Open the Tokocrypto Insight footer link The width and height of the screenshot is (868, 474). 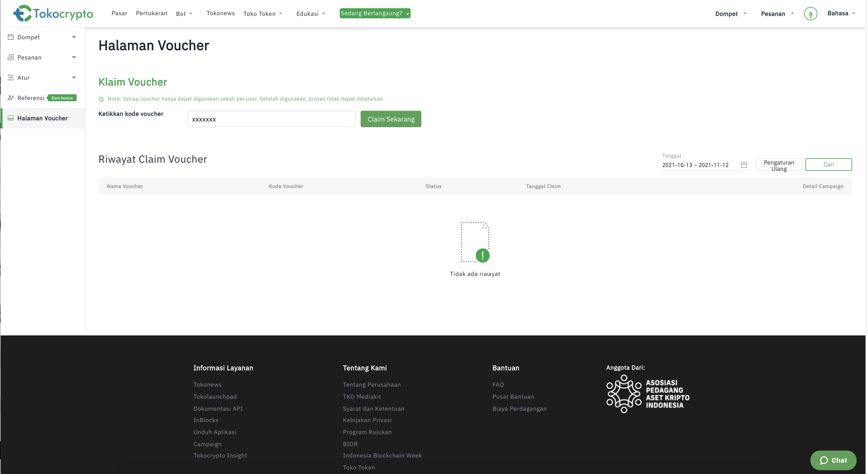tap(220, 455)
